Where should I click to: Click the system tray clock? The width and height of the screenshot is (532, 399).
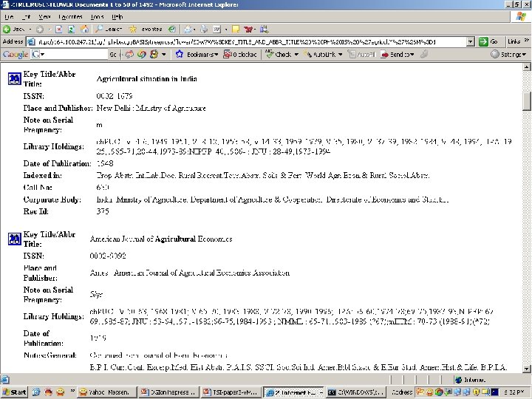[x=515, y=392]
